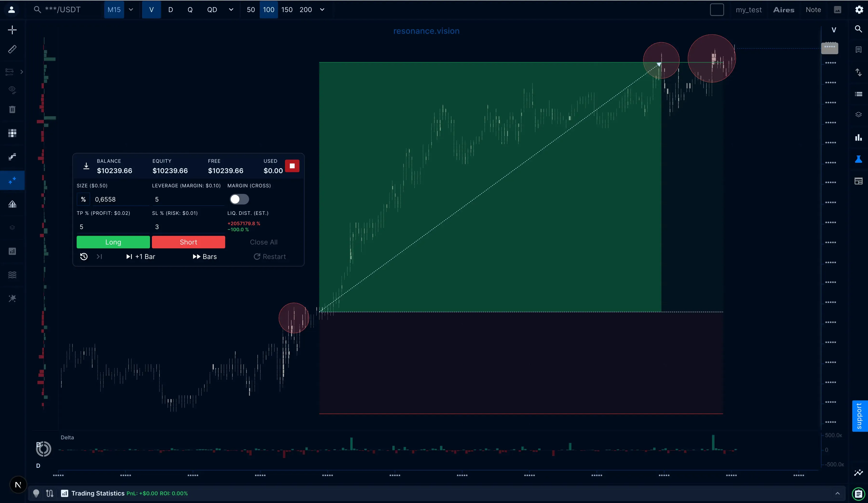This screenshot has width=868, height=503.
Task: Click the up-down arrows icon on right sidebar
Action: (858, 72)
